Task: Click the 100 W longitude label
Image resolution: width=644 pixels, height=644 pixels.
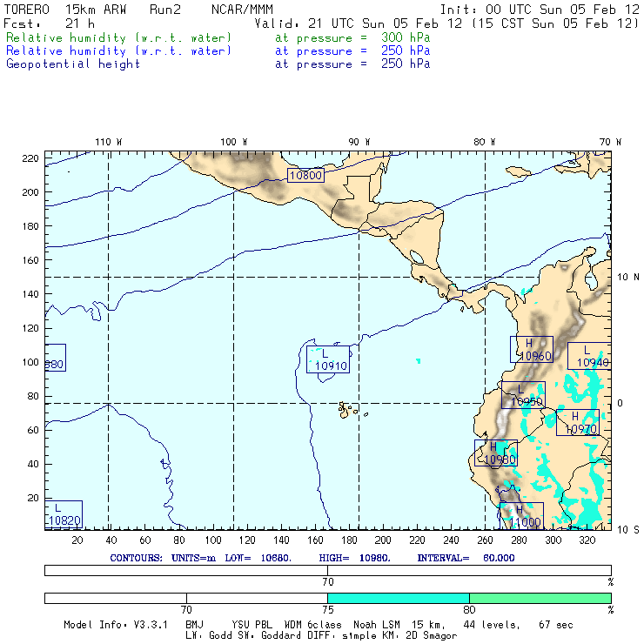Action: coord(234,142)
